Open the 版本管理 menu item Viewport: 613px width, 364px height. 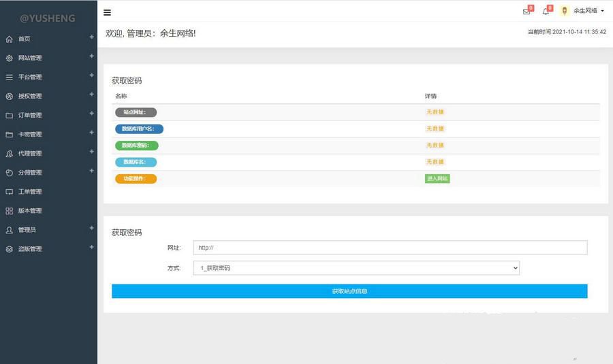(30, 211)
